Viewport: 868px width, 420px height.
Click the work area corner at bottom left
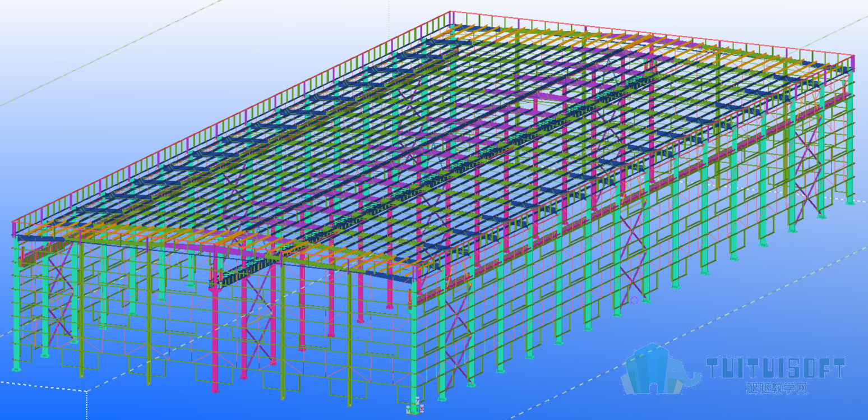pyautogui.click(x=86, y=391)
